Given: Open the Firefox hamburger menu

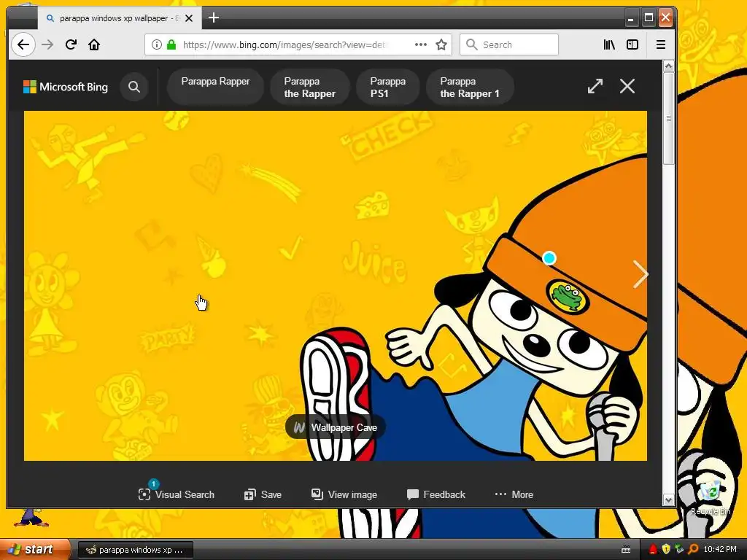Looking at the screenshot, I should click(x=661, y=44).
